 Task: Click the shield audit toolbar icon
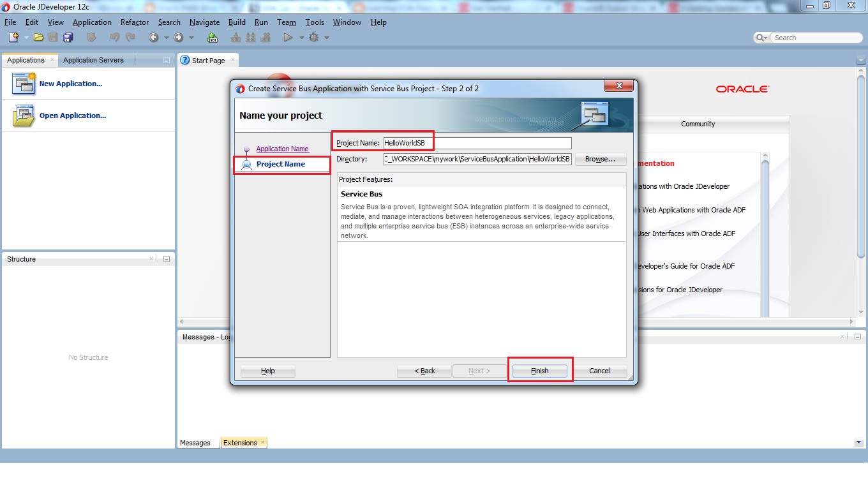(91, 38)
